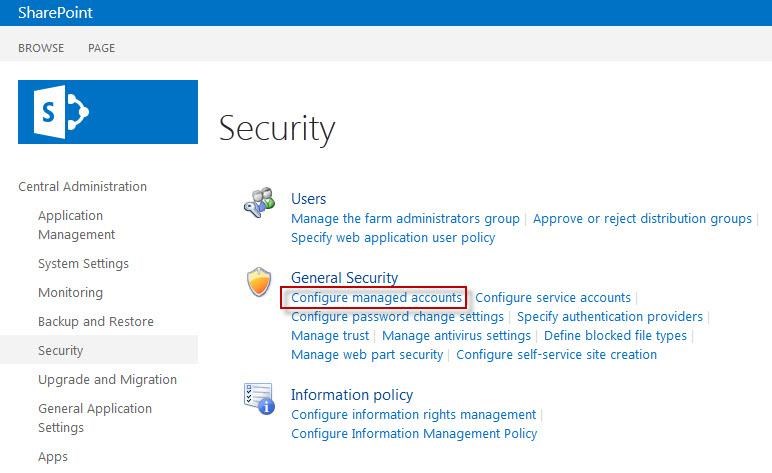Screen dimensions: 772x473
Task: Select Upgrade and Migration in sidebar
Action: tap(107, 379)
